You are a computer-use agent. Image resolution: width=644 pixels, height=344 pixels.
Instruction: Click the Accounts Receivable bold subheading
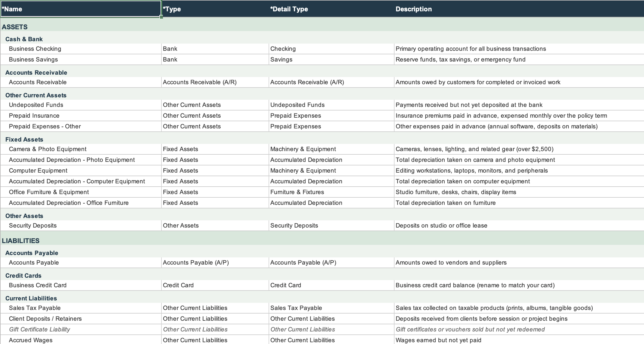(36, 73)
